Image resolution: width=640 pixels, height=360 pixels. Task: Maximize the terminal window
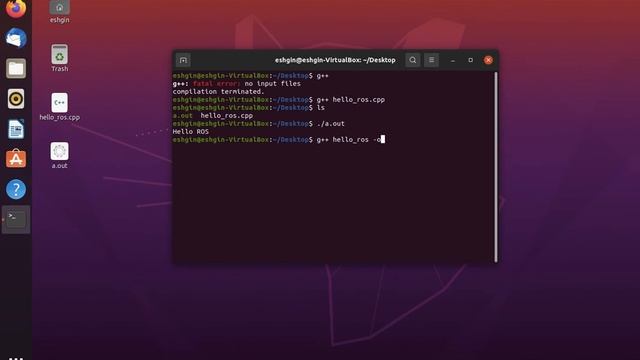(471, 60)
